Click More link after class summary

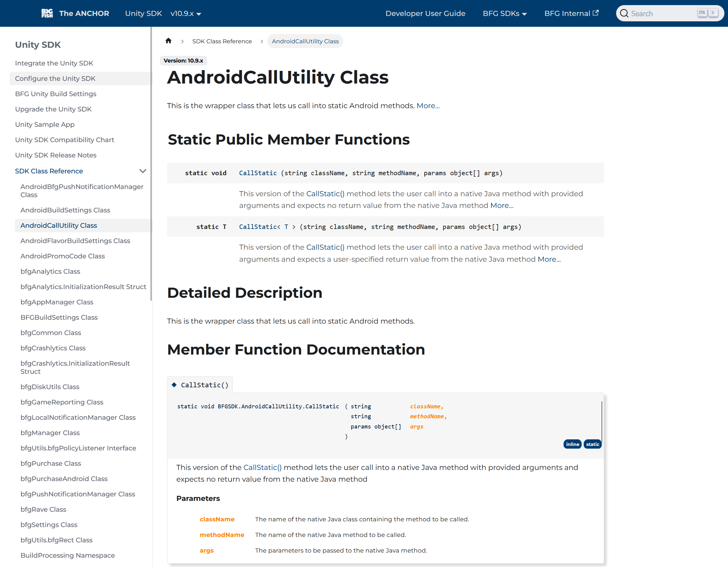pyautogui.click(x=428, y=105)
